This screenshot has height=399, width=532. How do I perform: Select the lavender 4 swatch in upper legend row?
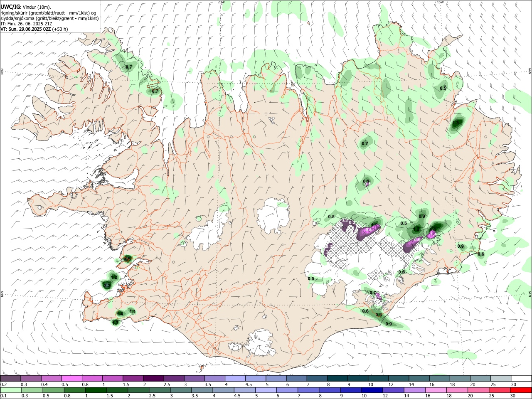tap(235, 378)
